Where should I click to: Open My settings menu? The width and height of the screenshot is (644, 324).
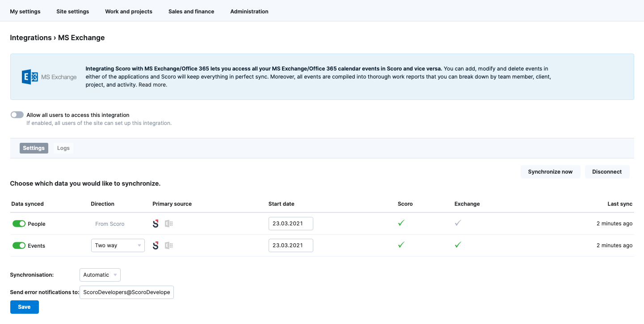pos(25,12)
